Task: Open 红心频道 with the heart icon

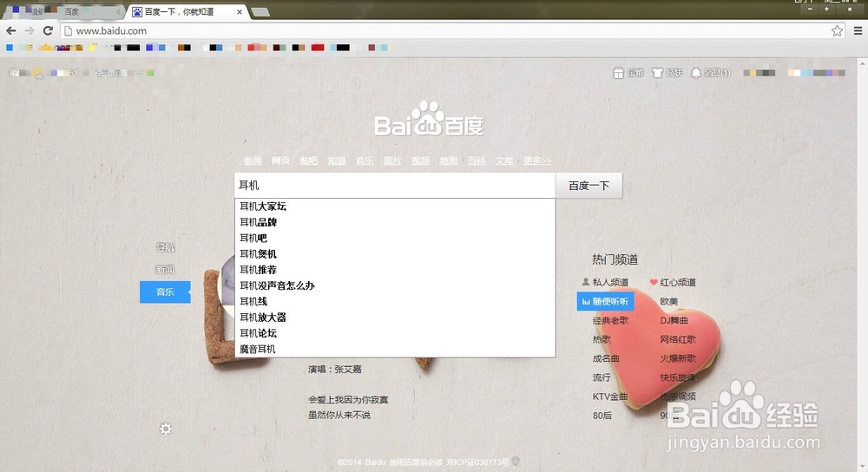Action: click(x=673, y=282)
